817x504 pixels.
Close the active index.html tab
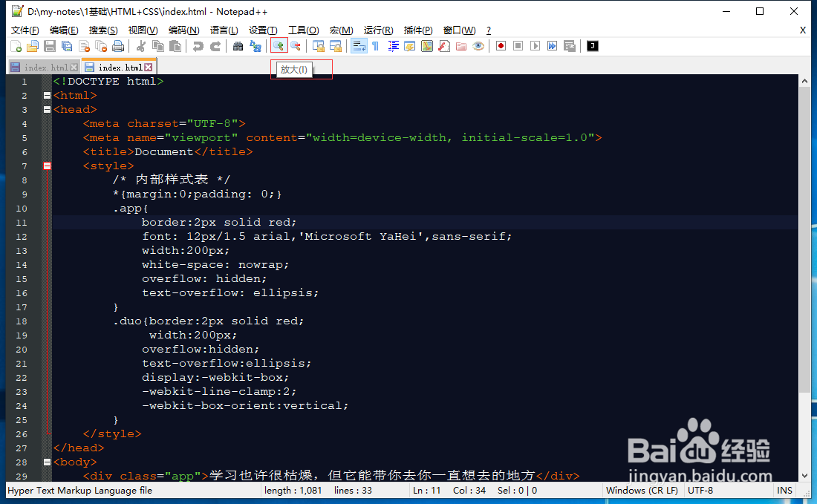tap(149, 67)
